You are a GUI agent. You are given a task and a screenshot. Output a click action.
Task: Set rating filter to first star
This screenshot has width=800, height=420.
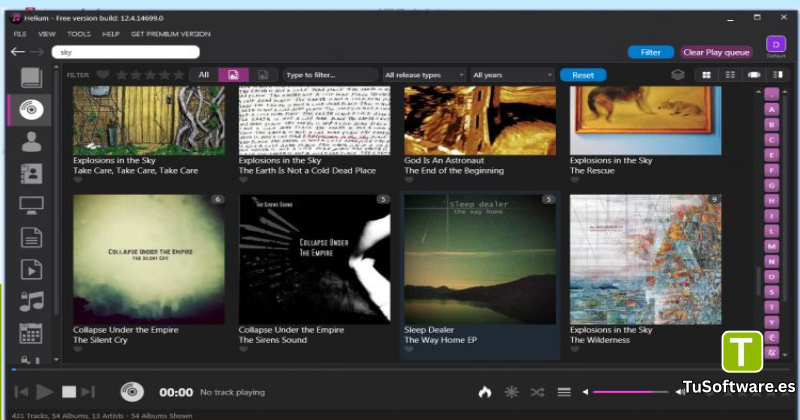[x=121, y=75]
